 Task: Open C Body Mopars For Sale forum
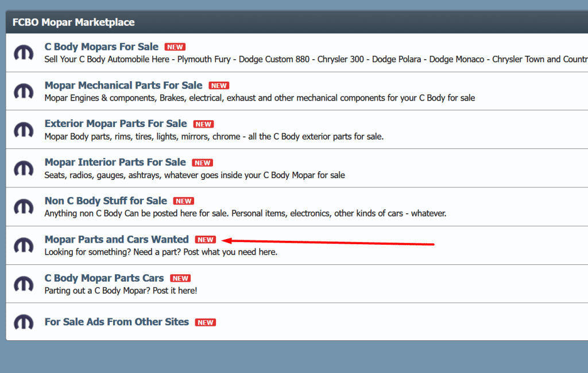[102, 47]
